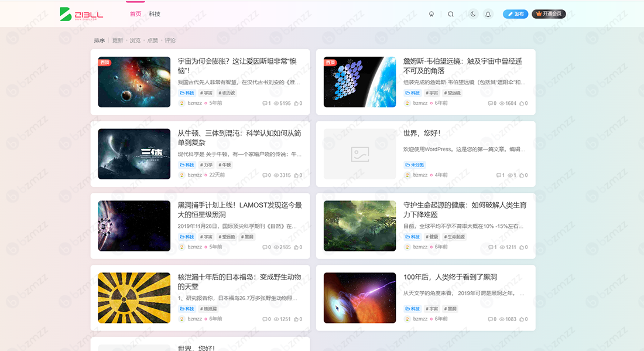Open article 从牛顿、三体到混沌

239,138
